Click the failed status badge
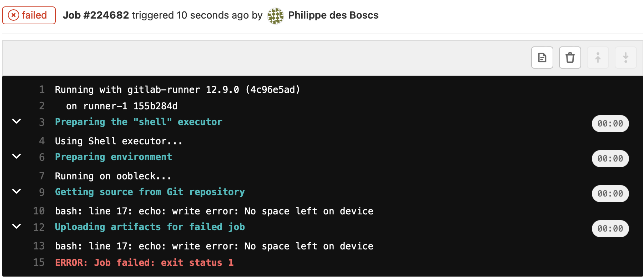Viewport: 644px width, 278px height. pyautogui.click(x=29, y=15)
